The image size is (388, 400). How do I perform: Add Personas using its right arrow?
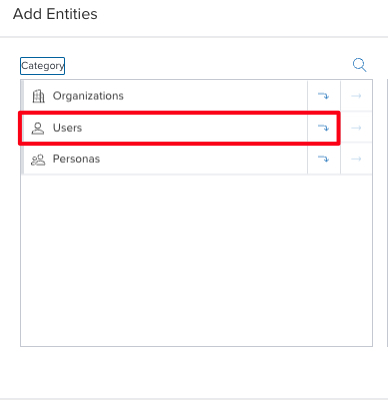click(356, 159)
